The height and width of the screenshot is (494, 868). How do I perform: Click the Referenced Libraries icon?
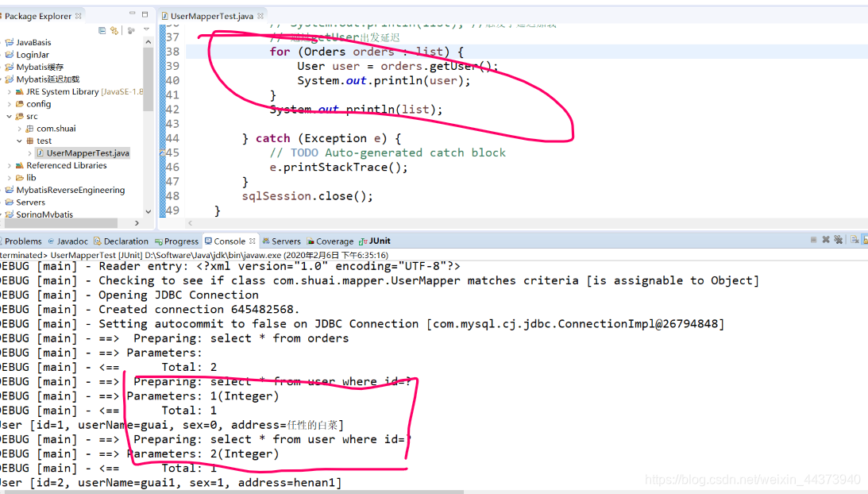coord(20,165)
